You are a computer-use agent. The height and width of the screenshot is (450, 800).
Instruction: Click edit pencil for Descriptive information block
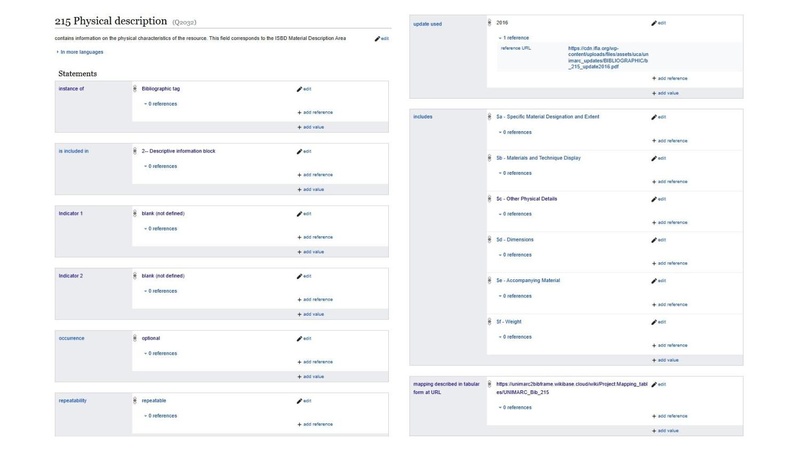point(304,152)
